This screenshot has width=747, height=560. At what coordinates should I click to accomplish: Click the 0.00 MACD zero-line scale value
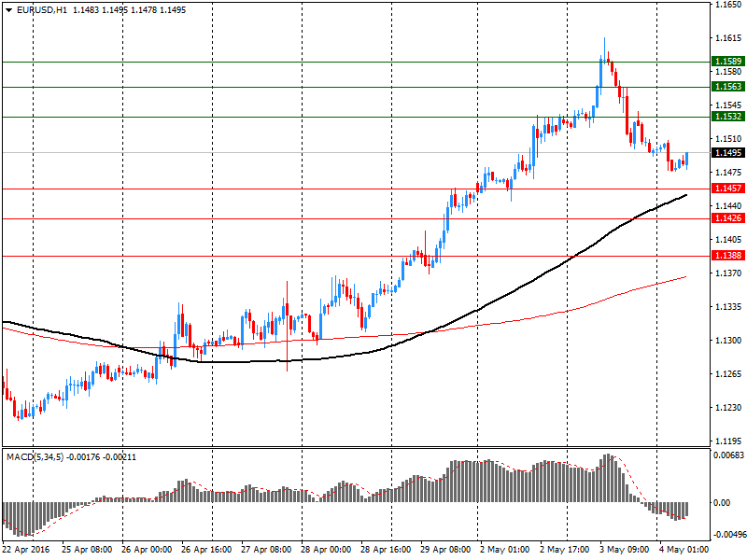[x=722, y=503]
